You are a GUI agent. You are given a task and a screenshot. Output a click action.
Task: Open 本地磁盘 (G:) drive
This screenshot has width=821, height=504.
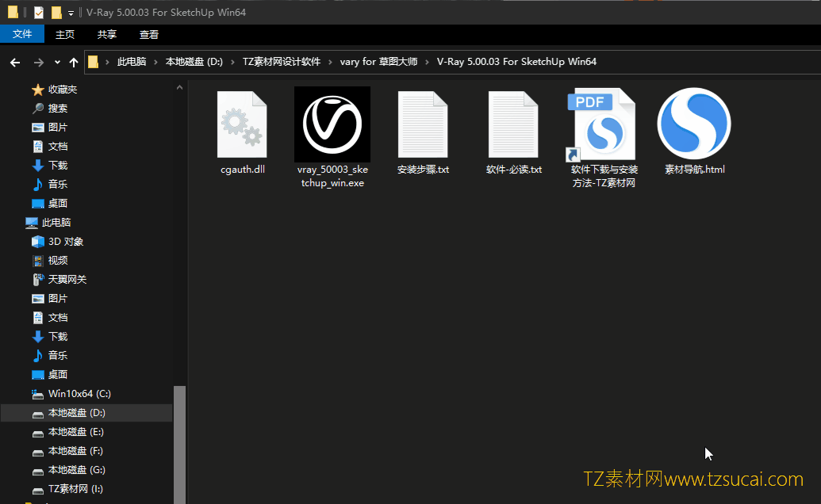(x=76, y=469)
